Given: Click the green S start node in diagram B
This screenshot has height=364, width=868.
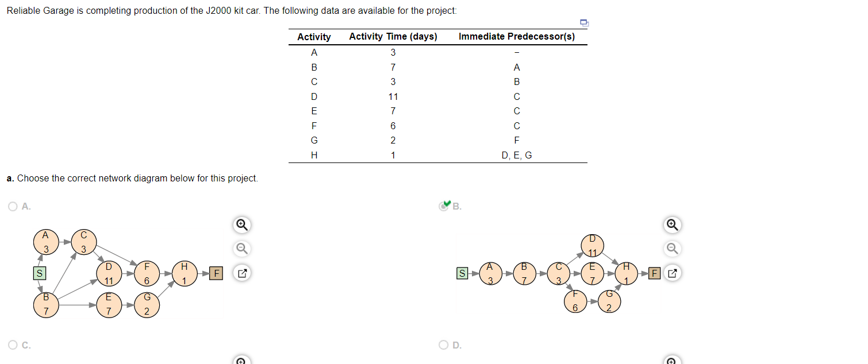Looking at the screenshot, I should click(x=461, y=273).
